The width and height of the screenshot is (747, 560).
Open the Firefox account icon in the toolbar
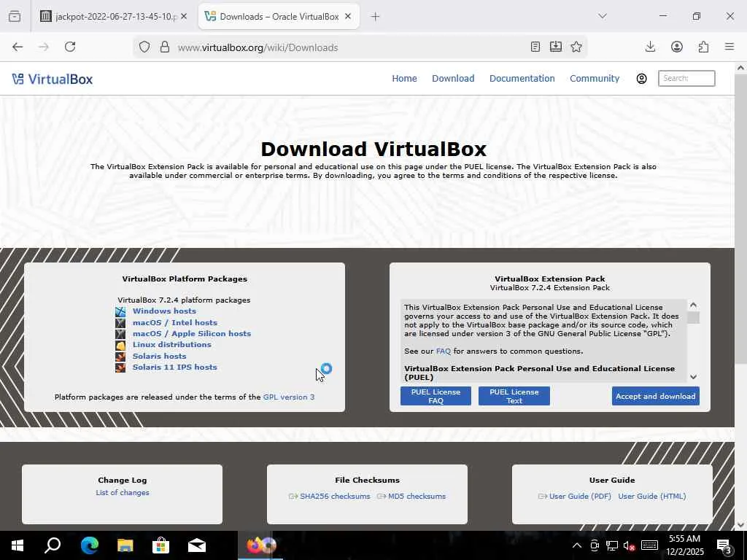(x=677, y=47)
